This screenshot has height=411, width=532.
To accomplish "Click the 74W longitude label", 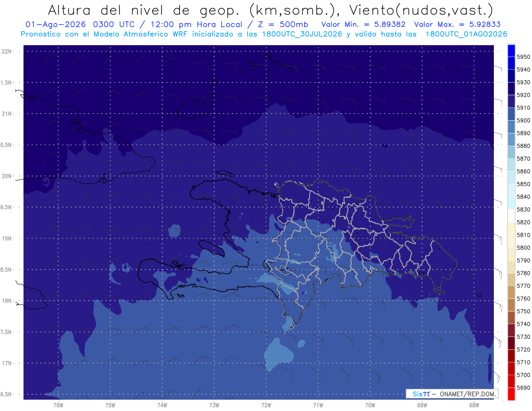I will [x=162, y=405].
